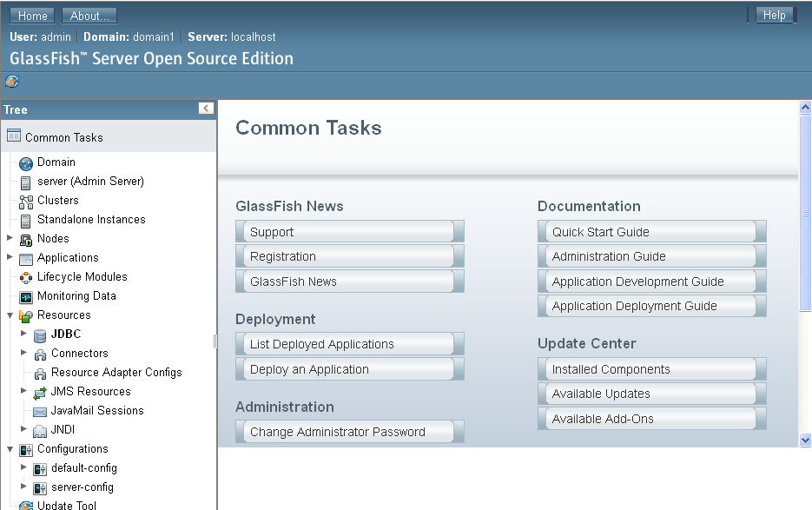Select Monitoring Data label in tree
The height and width of the screenshot is (510, 812).
coord(76,295)
